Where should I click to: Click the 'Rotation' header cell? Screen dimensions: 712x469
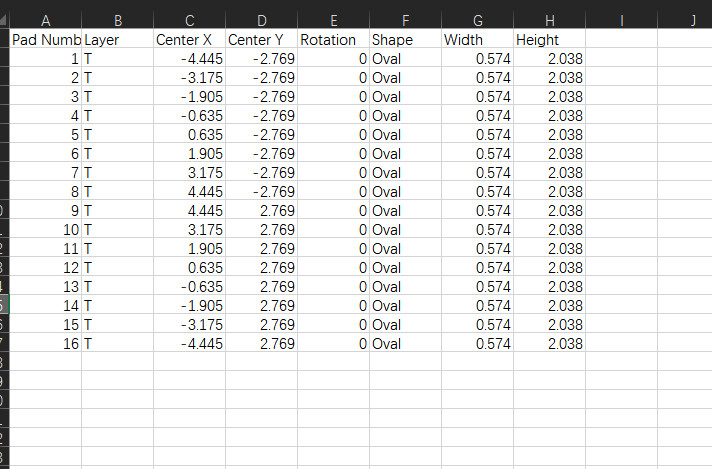[x=333, y=40]
